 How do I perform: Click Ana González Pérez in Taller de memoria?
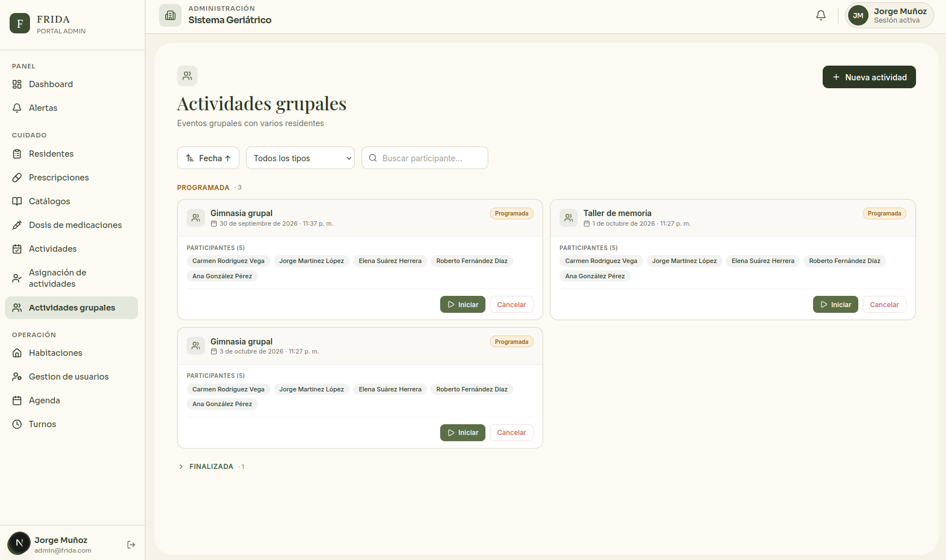(595, 276)
